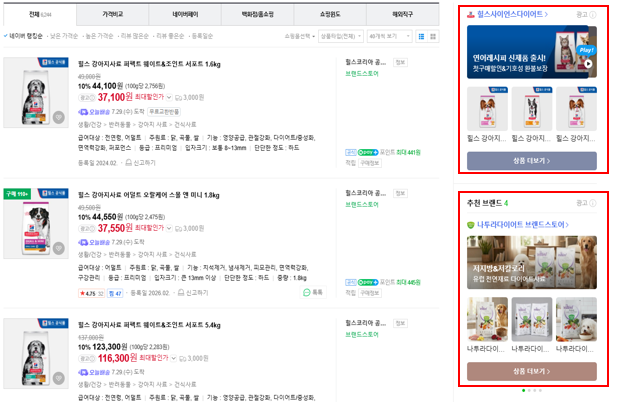Click the star rating 4.75 badge

91,293
